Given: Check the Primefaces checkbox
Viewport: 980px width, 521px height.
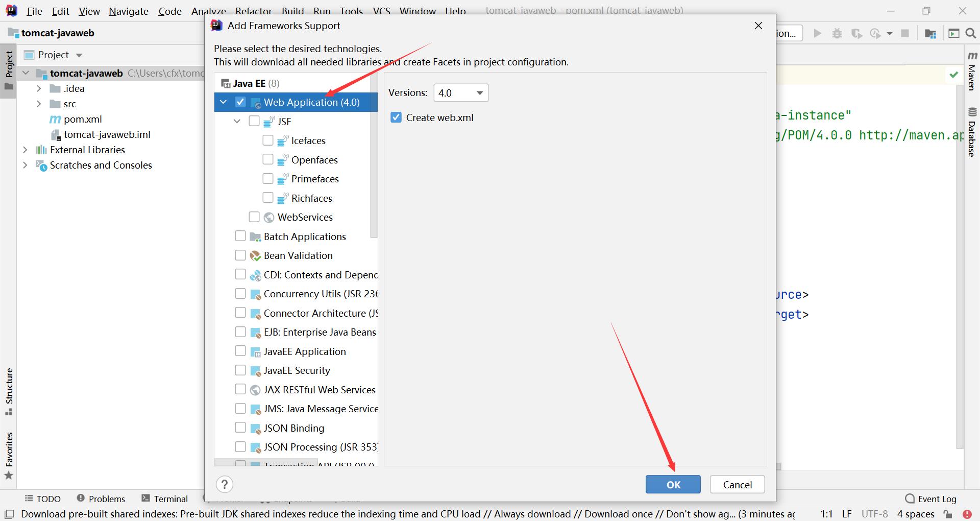Looking at the screenshot, I should [268, 178].
